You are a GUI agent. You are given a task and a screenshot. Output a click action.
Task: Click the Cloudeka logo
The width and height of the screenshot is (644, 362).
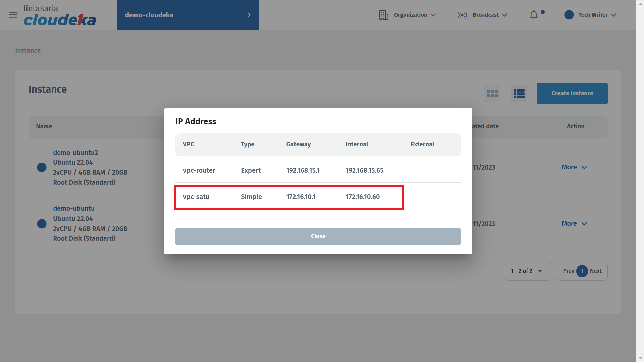(60, 16)
